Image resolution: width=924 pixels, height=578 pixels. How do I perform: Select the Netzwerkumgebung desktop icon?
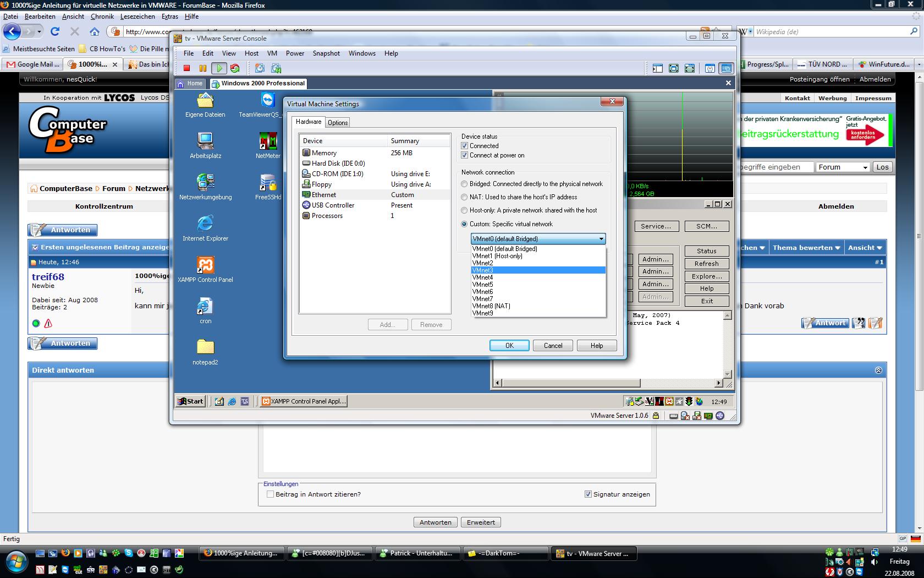(x=205, y=187)
